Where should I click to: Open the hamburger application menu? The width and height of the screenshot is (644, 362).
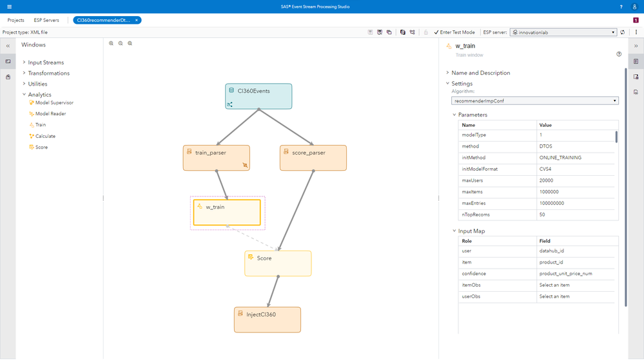(9, 6)
